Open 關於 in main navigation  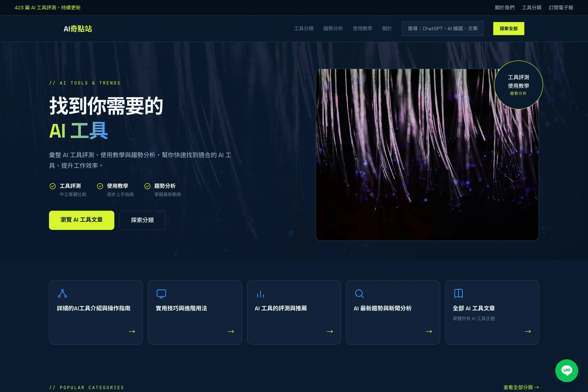click(387, 29)
